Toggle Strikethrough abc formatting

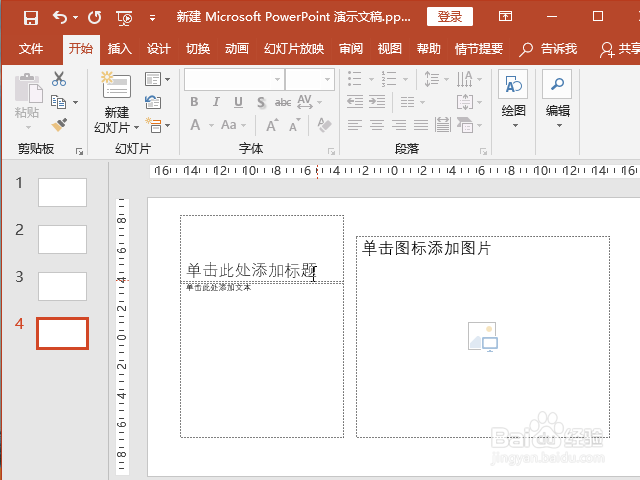[x=283, y=102]
